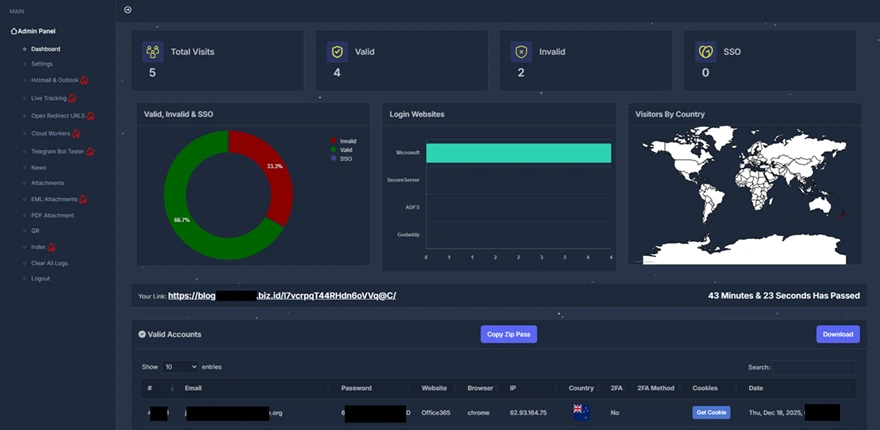Open Settings in the sidebar menu
The width and height of the screenshot is (880, 430).
(x=42, y=64)
